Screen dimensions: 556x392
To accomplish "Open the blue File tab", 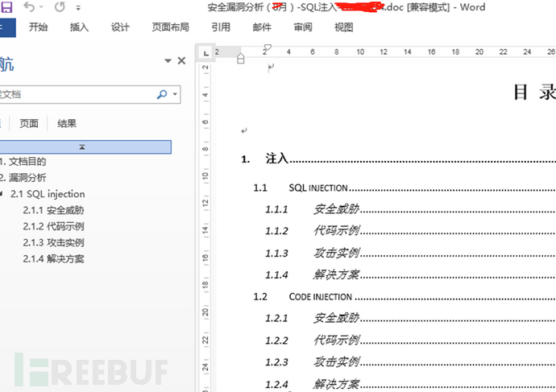I will pyautogui.click(x=7, y=27).
